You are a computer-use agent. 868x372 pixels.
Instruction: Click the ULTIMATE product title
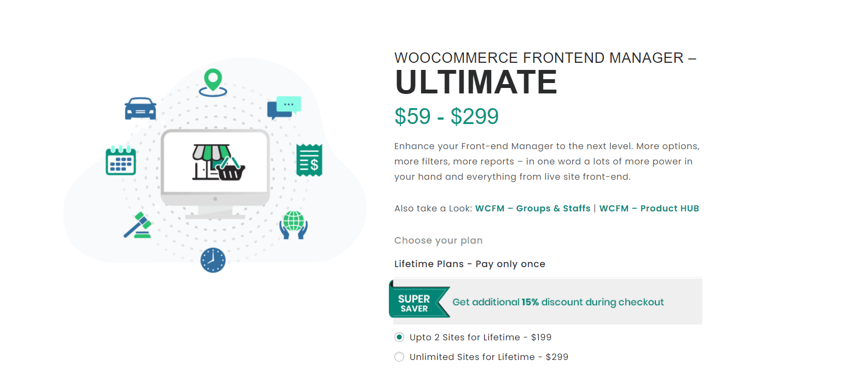(x=476, y=82)
